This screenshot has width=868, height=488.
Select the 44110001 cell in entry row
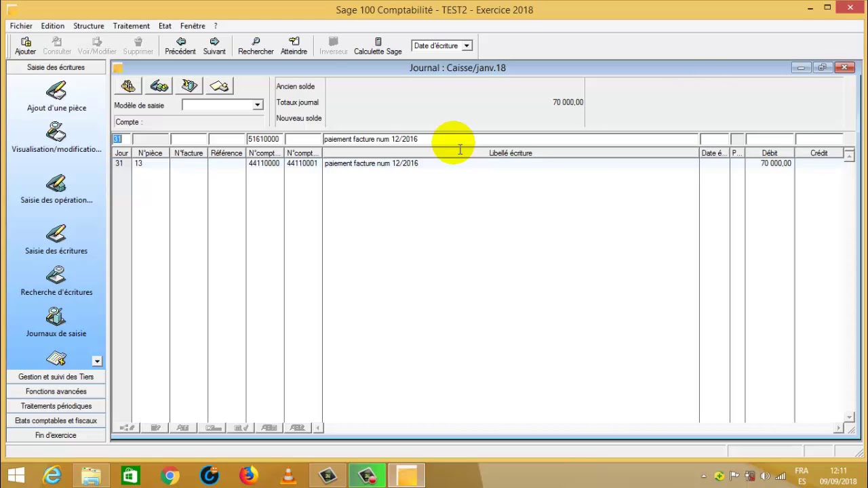pos(302,163)
